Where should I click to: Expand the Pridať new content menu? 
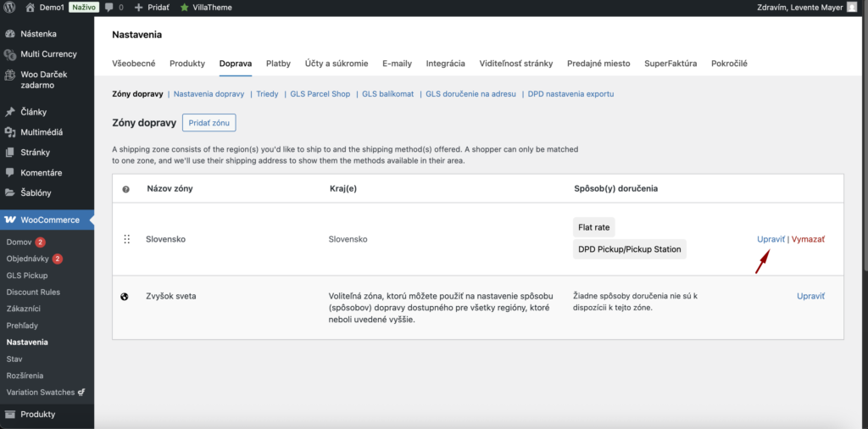coord(152,8)
